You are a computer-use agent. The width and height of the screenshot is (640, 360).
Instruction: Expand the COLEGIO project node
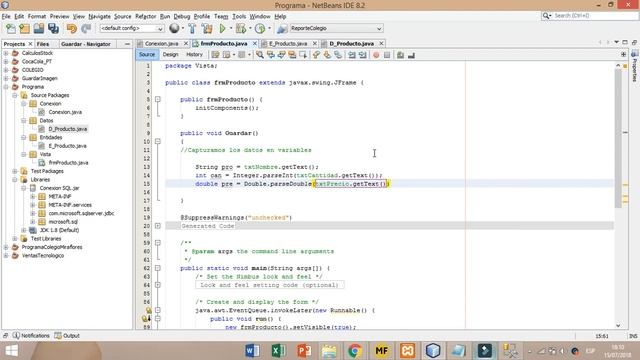[6, 70]
